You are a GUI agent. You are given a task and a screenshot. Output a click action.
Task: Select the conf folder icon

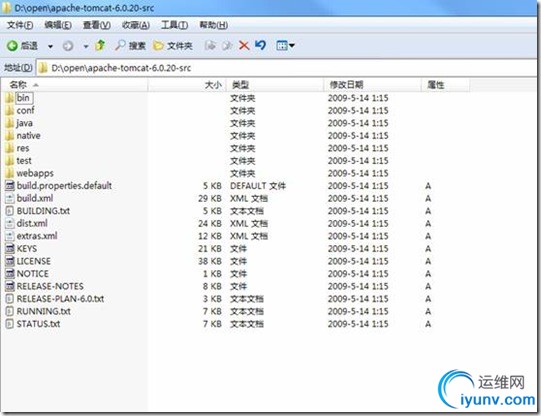(x=10, y=110)
